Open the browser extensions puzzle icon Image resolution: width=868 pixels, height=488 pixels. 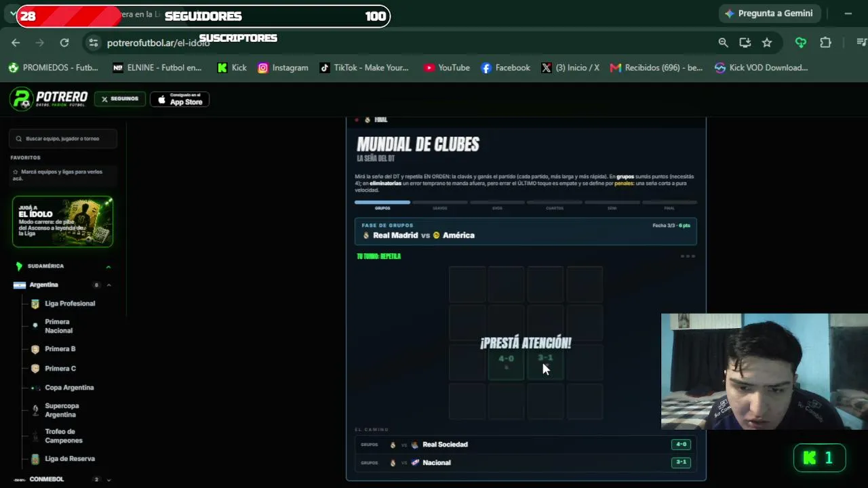pyautogui.click(x=825, y=43)
